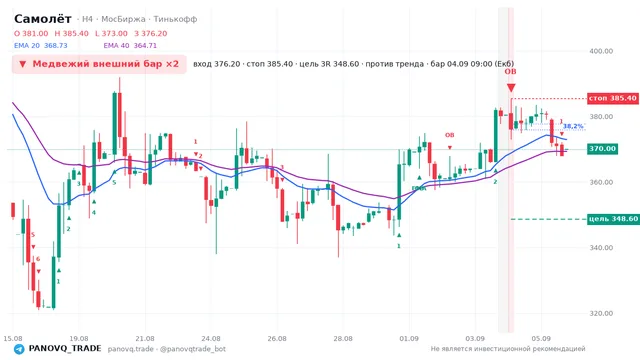
Task: Click the high value H 385.40
Action: (x=71, y=33)
